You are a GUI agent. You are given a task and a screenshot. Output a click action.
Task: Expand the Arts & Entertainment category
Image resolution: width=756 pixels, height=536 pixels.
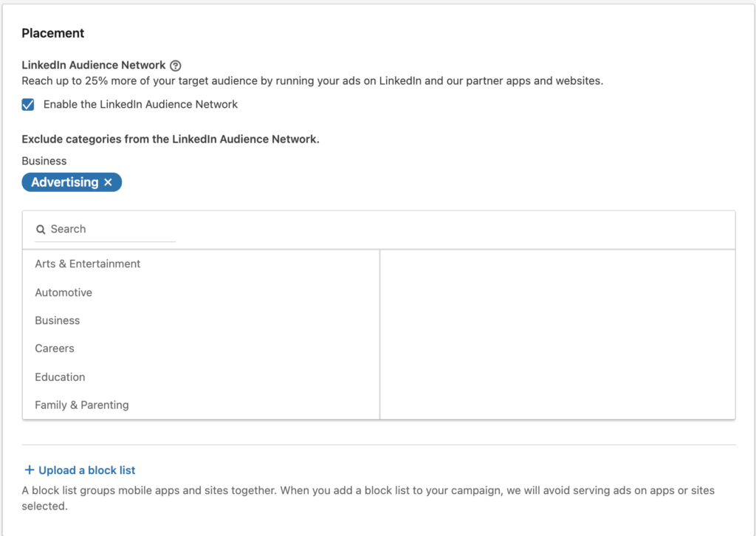[201, 264]
